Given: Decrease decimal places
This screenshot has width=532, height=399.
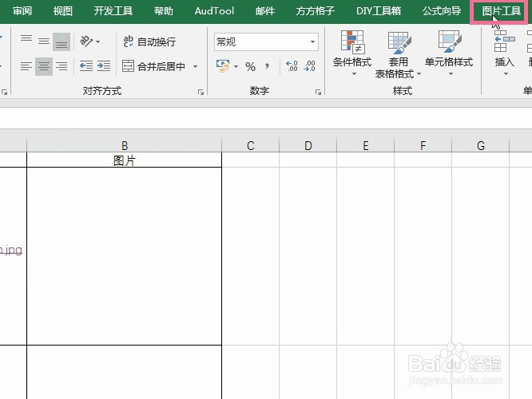Looking at the screenshot, I should point(310,66).
